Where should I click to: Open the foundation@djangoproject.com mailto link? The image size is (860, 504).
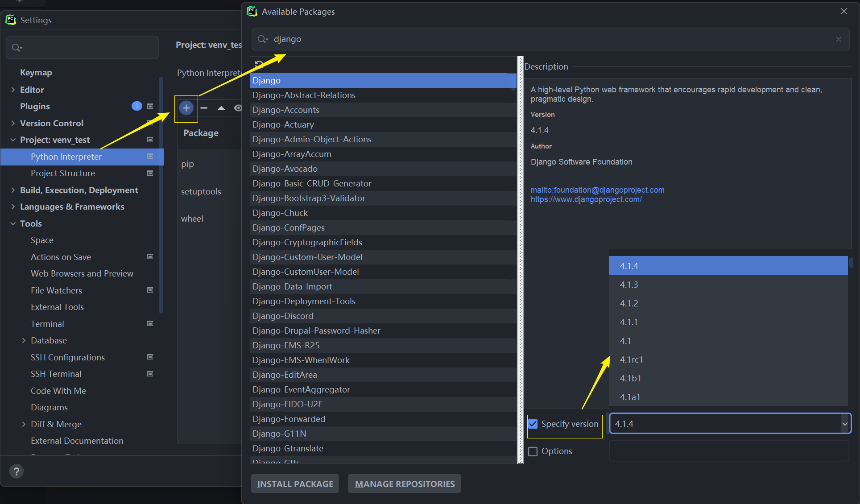point(597,190)
